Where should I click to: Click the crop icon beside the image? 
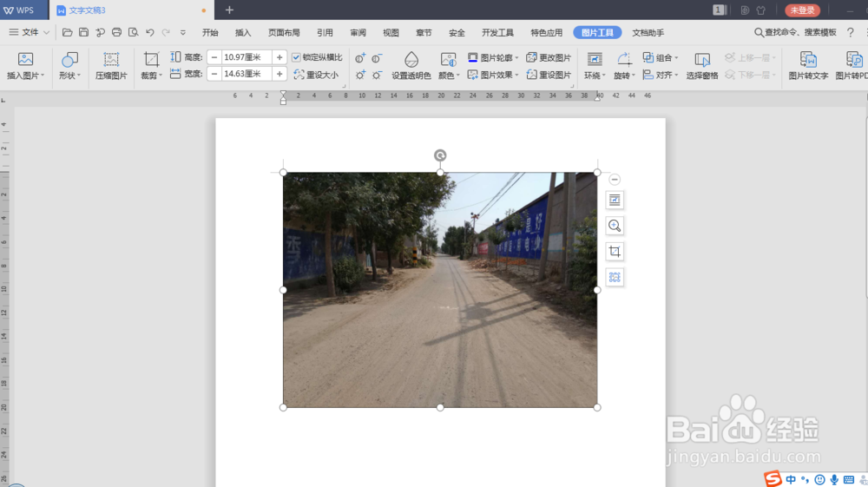pyautogui.click(x=615, y=251)
